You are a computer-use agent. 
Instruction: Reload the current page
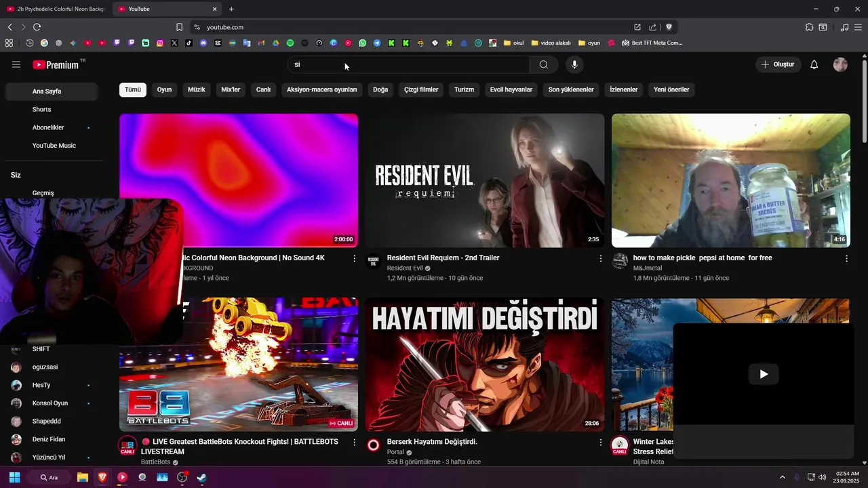click(x=37, y=27)
